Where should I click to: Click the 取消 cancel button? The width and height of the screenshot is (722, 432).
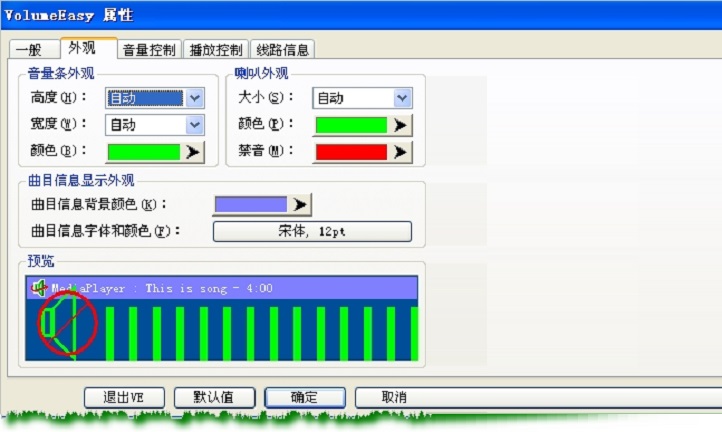pyautogui.click(x=394, y=397)
